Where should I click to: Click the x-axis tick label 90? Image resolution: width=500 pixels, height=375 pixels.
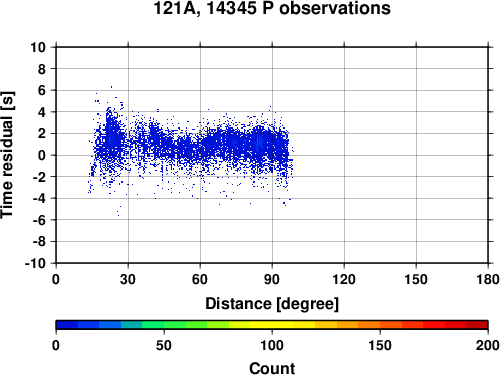click(x=272, y=279)
